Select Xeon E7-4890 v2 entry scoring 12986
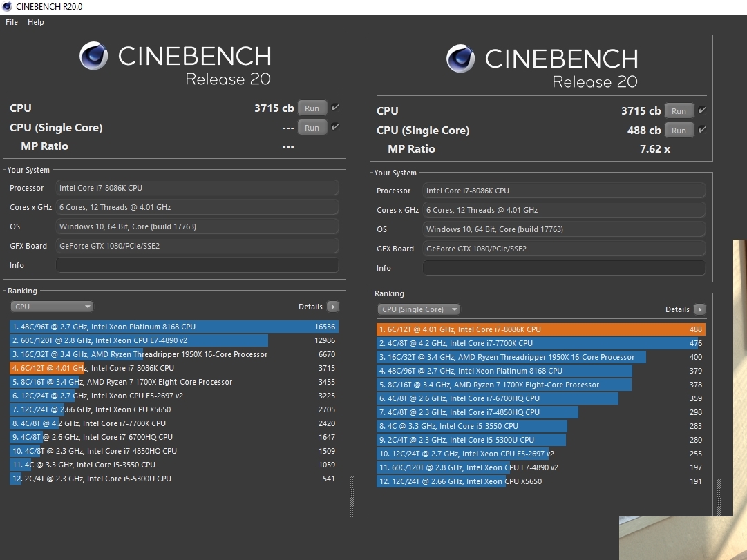The image size is (747, 560). click(174, 340)
